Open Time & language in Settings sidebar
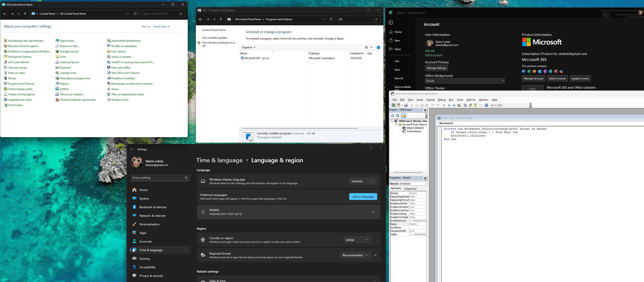 coord(151,250)
